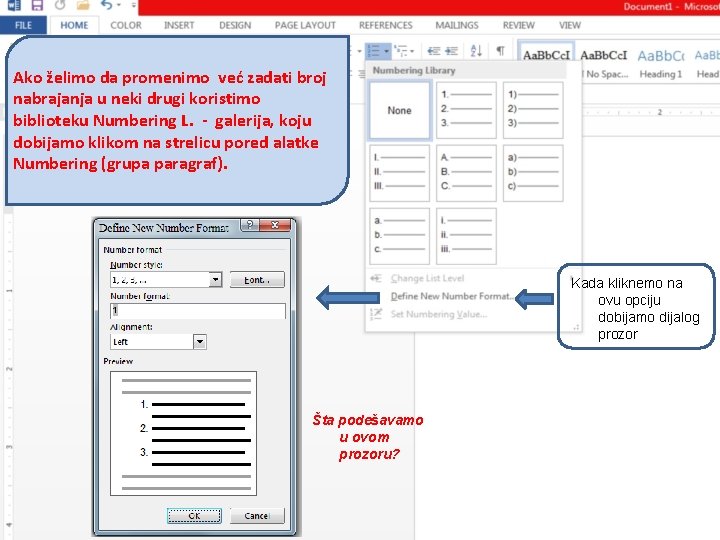
Task: Select the 1. 2. 3. numbering format
Action: coord(466,110)
